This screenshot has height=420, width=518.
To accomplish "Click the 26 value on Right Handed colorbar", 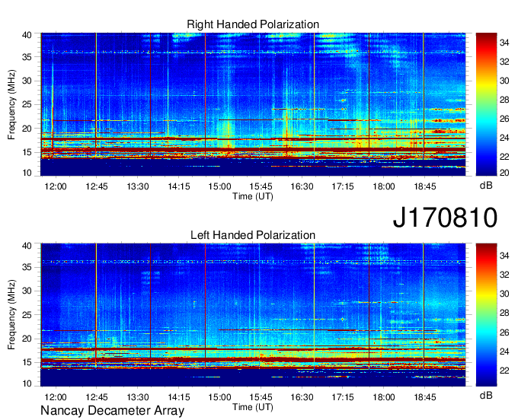I will [504, 119].
